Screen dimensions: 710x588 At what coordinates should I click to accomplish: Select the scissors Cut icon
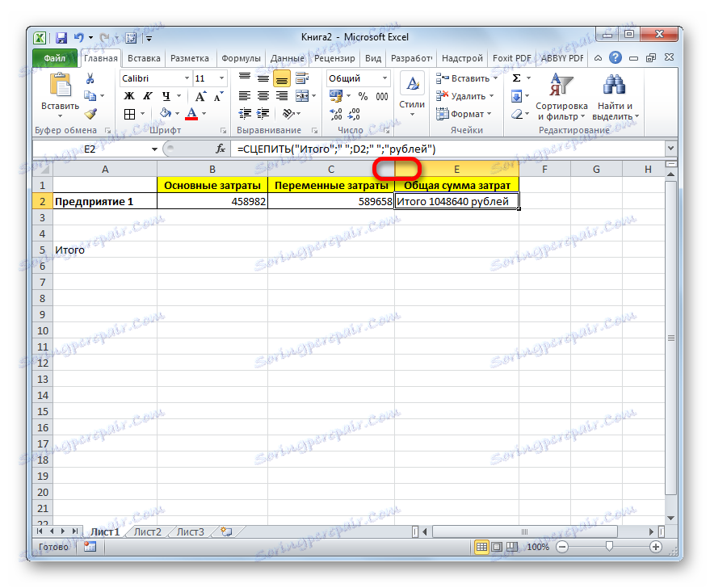[90, 78]
